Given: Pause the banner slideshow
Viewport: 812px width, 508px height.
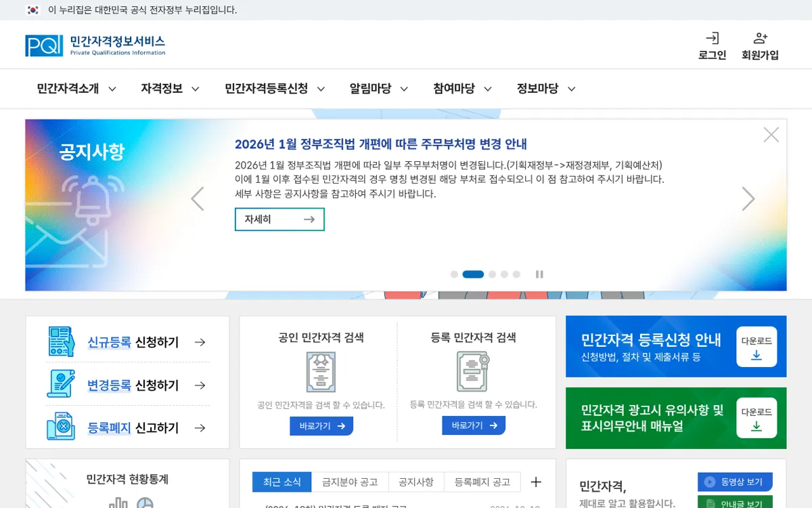Looking at the screenshot, I should (x=539, y=274).
